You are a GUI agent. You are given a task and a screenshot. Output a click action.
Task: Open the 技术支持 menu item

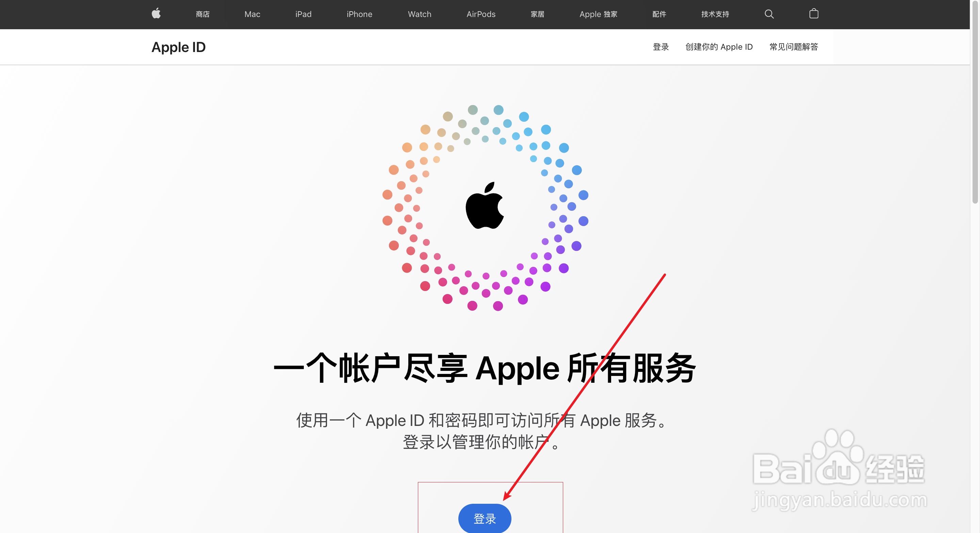715,14
